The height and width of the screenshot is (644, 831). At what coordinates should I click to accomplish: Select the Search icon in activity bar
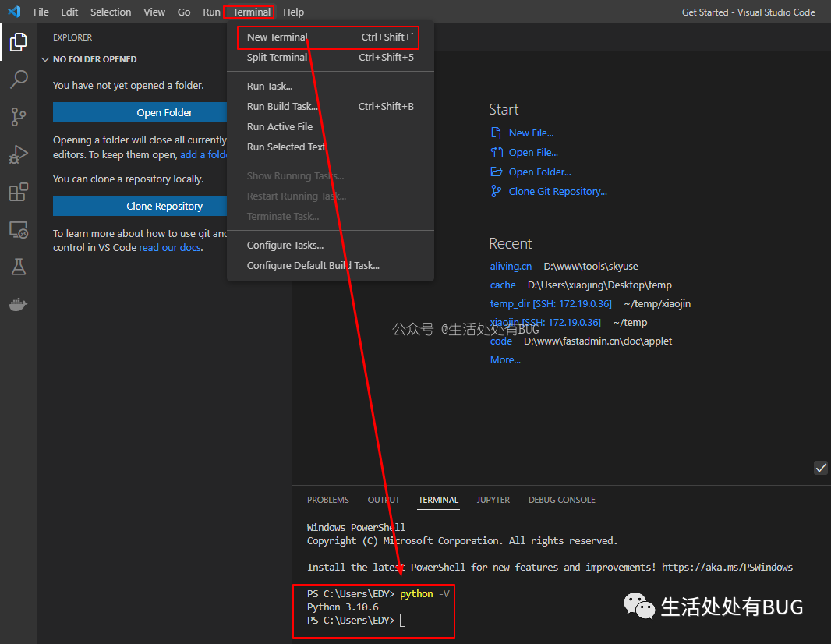click(x=19, y=79)
